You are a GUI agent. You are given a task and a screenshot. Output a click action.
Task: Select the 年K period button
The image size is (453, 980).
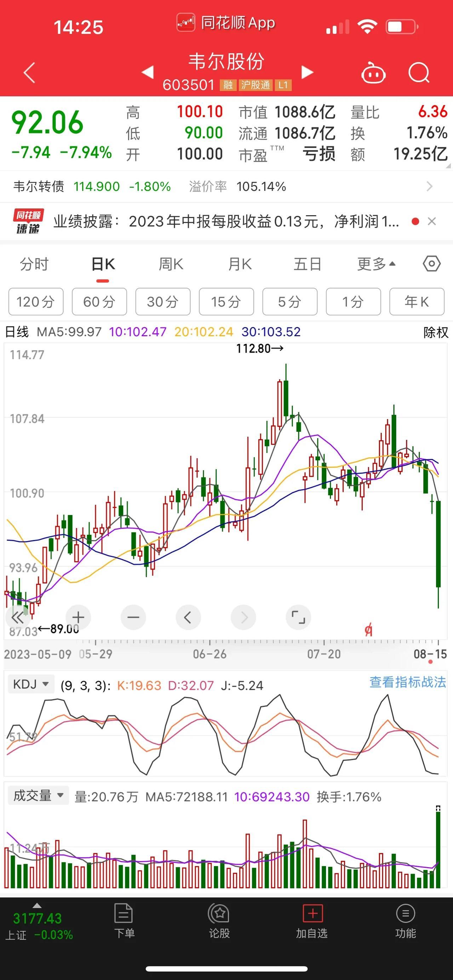tap(417, 301)
